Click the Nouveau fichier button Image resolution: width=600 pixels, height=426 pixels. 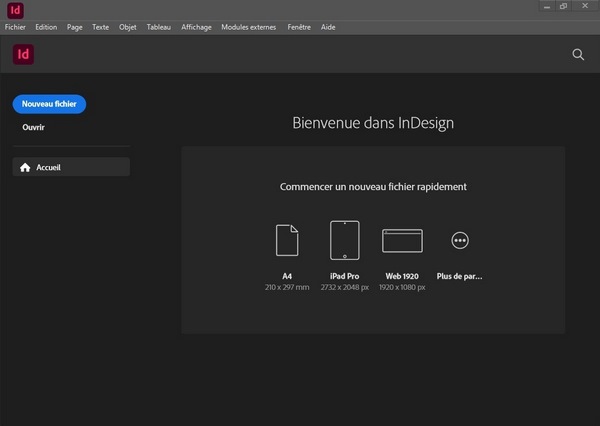tap(49, 104)
